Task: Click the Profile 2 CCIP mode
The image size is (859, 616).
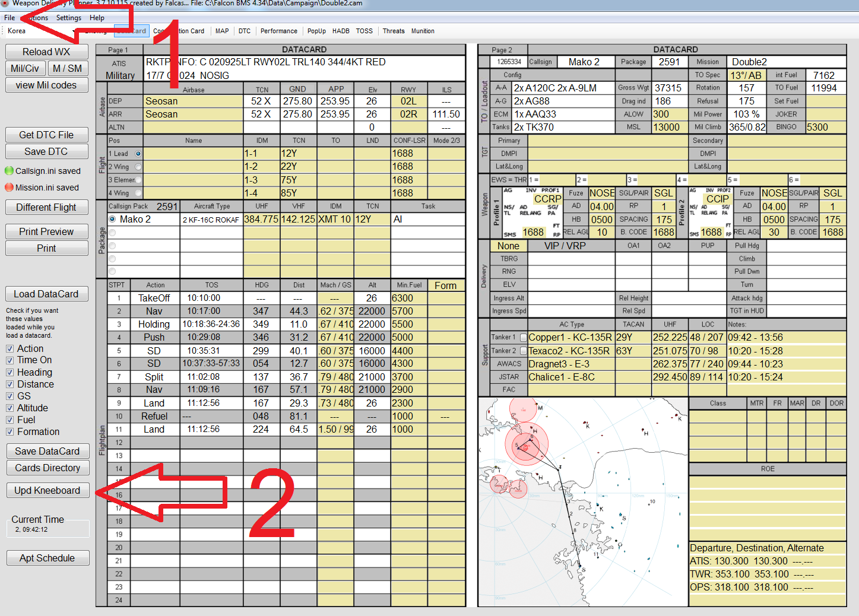Action: point(717,199)
